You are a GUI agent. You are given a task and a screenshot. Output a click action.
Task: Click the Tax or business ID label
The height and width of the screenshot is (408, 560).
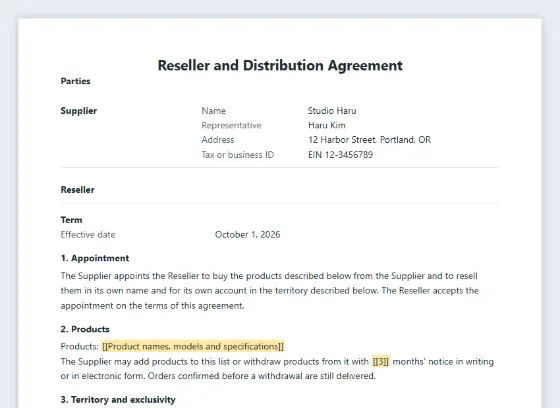click(x=238, y=155)
